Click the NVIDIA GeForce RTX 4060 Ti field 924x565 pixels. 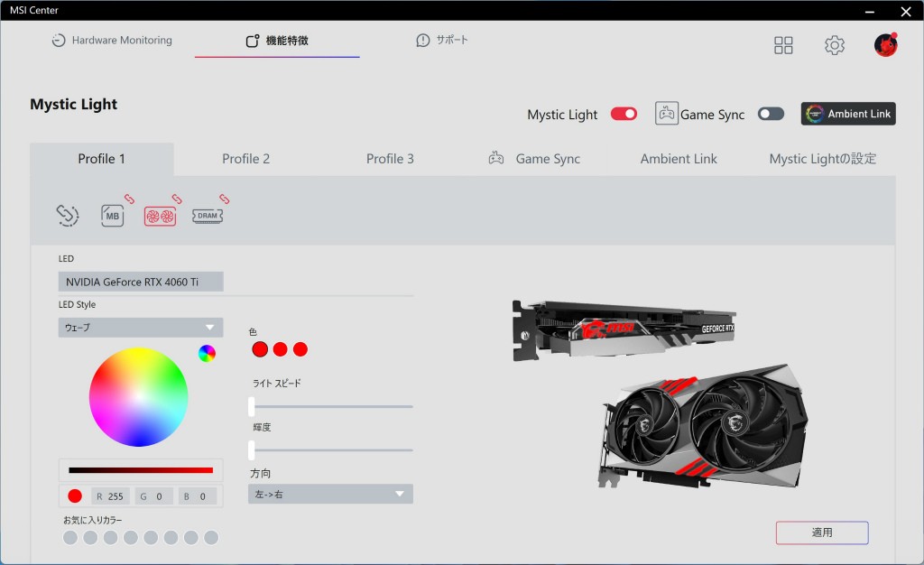click(141, 282)
